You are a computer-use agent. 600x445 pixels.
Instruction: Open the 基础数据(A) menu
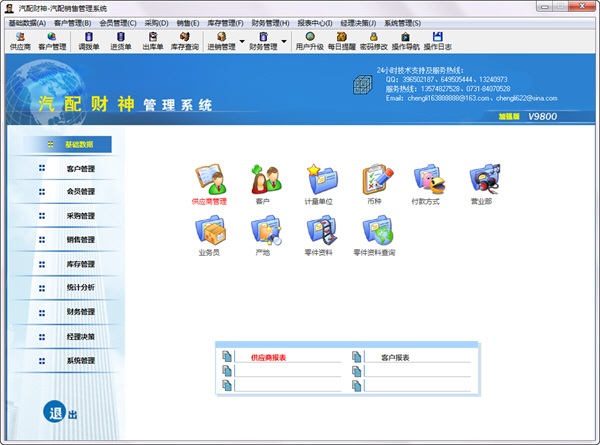click(x=27, y=23)
